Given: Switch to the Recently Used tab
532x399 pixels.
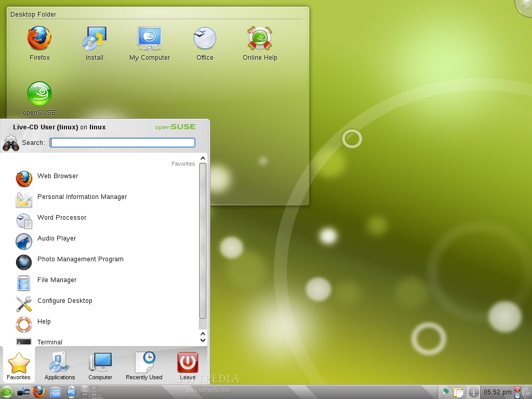Looking at the screenshot, I should pos(144,365).
